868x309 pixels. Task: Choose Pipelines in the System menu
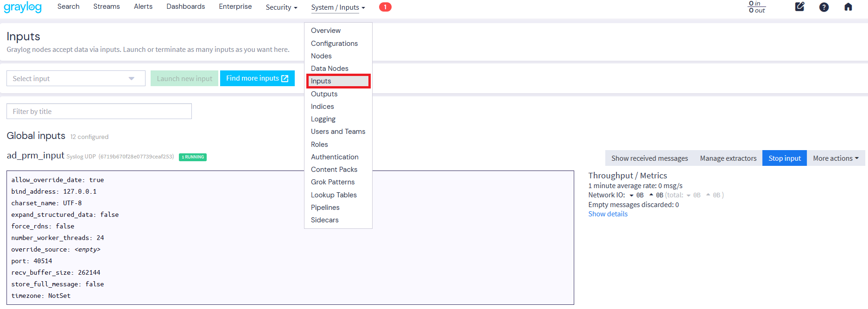point(325,208)
